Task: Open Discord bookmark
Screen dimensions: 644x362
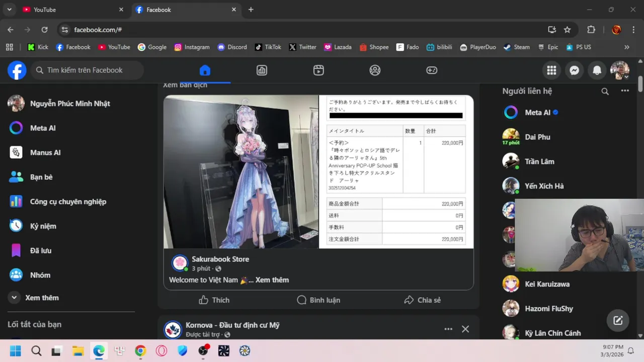Action: 232,47
